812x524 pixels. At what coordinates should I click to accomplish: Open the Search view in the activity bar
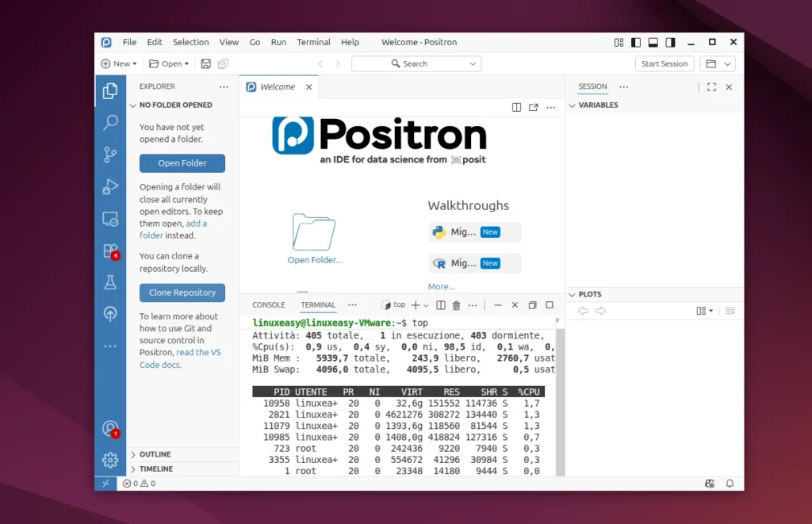point(110,122)
